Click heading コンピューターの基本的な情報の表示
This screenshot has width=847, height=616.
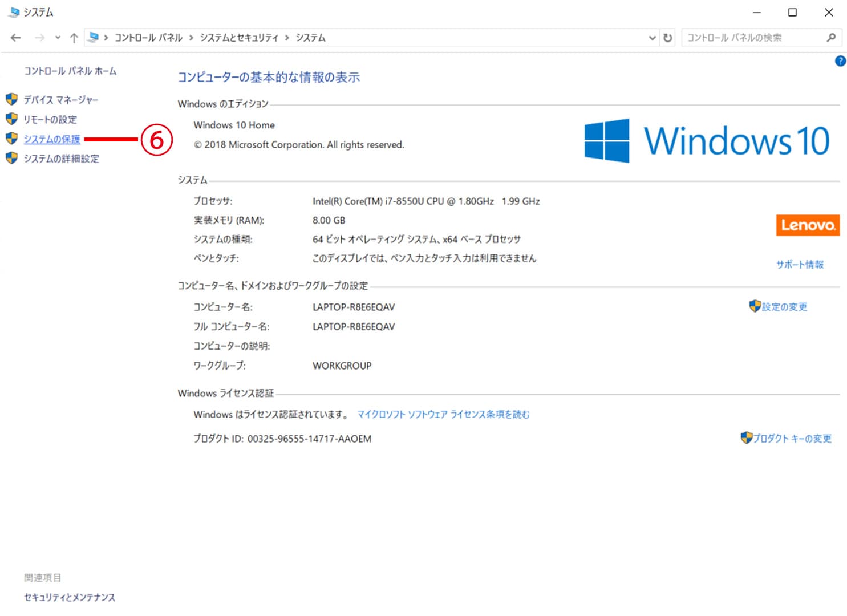click(x=269, y=77)
